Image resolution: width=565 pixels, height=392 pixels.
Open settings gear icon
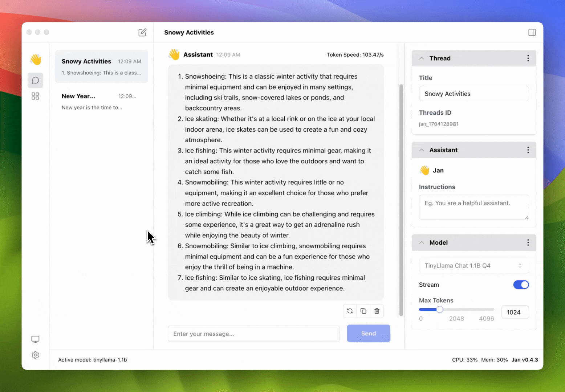(35, 355)
